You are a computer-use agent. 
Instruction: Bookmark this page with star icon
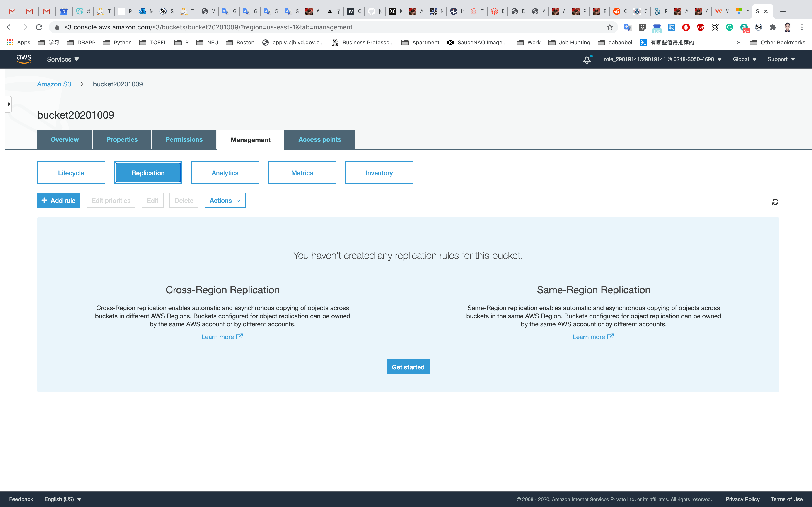[x=610, y=27]
